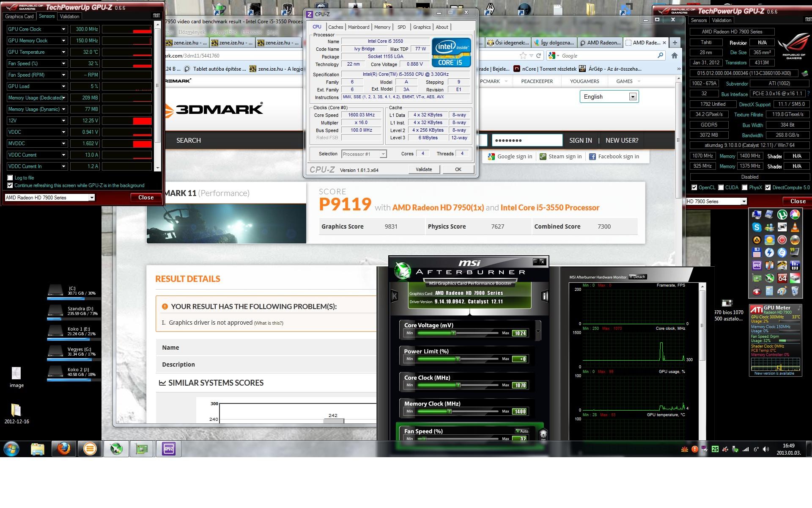Open the GPU-Z taskbar button
This screenshot has height=508, width=812.
(142, 449)
